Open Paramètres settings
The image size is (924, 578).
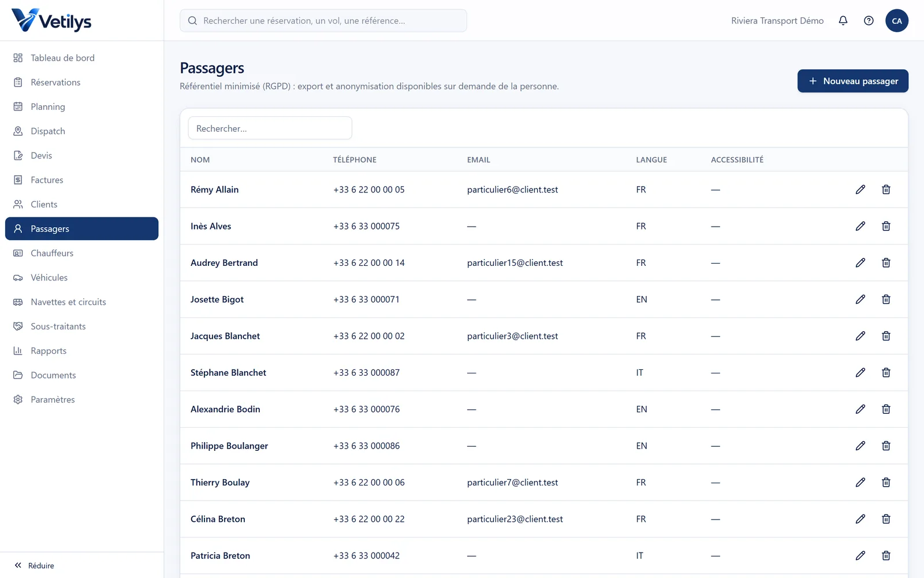click(81, 399)
